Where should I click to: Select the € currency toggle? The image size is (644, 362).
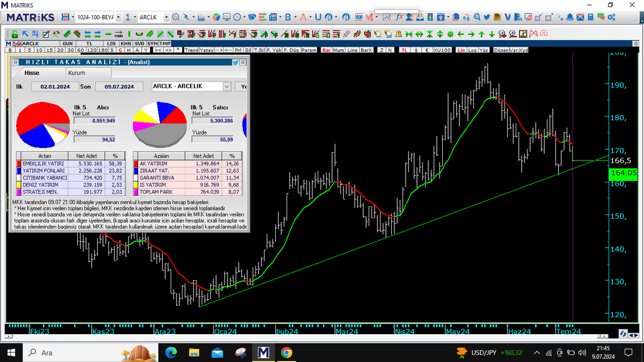click(x=427, y=50)
